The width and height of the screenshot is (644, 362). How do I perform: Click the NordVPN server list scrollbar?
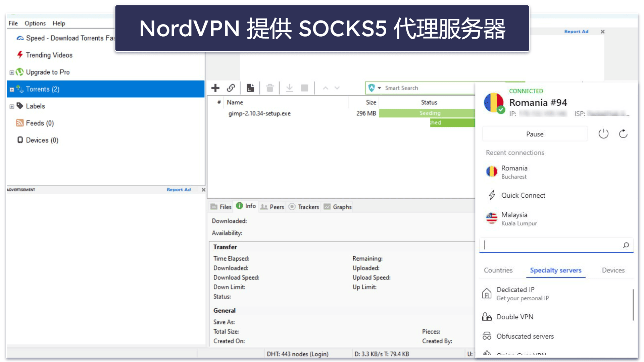pyautogui.click(x=633, y=305)
